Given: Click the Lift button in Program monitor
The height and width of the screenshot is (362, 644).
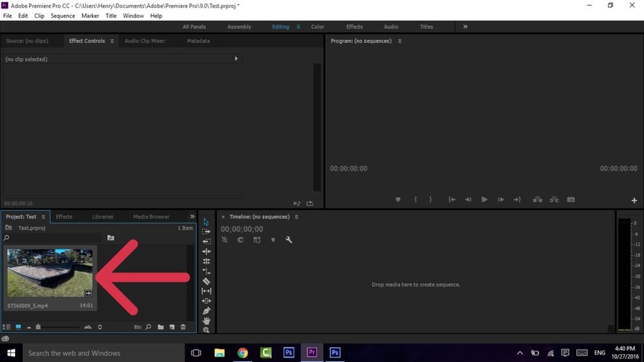Looking at the screenshot, I should (x=538, y=200).
